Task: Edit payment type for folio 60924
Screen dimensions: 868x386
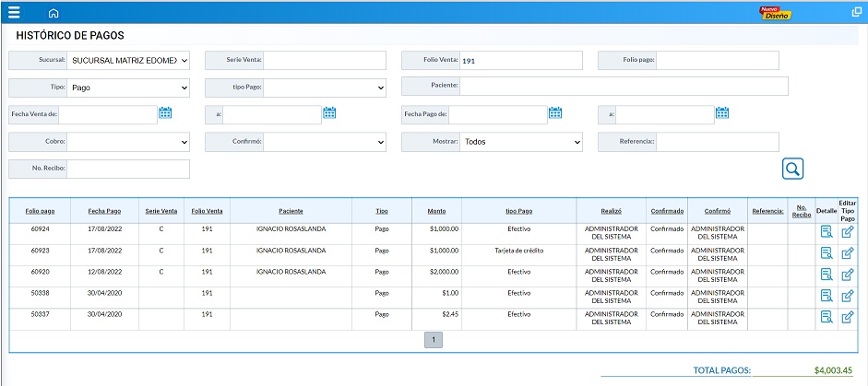Action: 848,232
